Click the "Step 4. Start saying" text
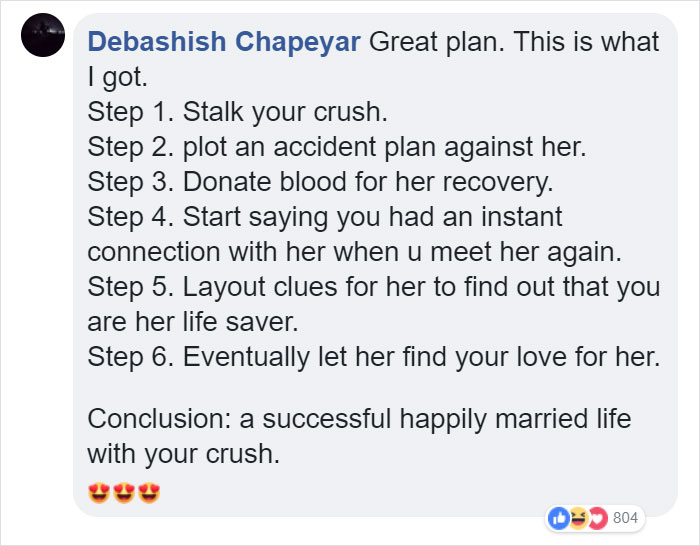Image resolution: width=700 pixels, height=546 pixels. tap(325, 216)
